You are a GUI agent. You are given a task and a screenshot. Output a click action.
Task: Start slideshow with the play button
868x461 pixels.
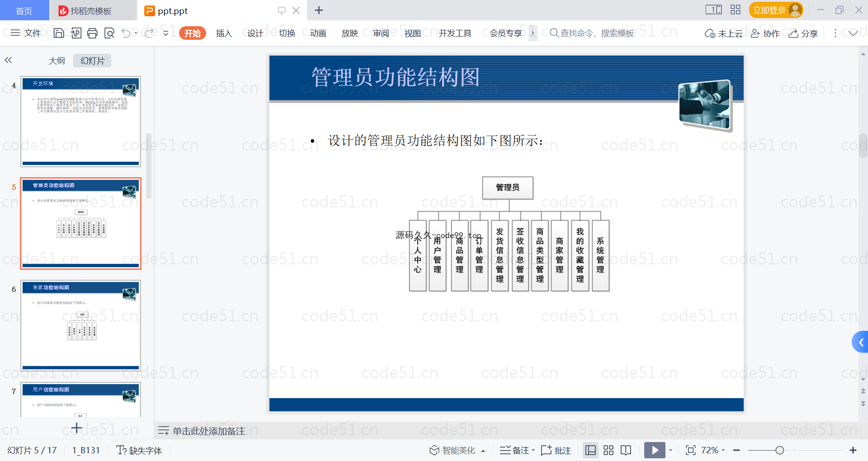pos(655,450)
